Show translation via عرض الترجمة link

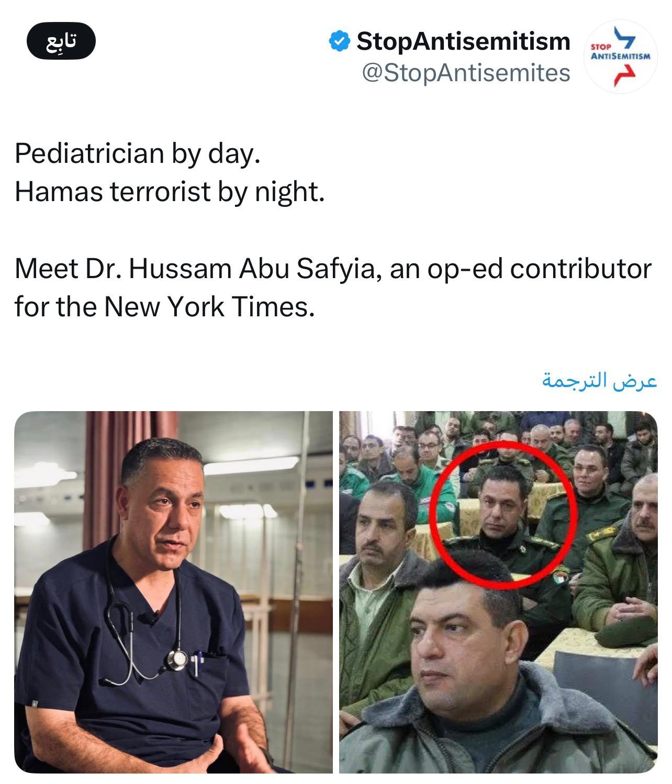pyautogui.click(x=599, y=381)
